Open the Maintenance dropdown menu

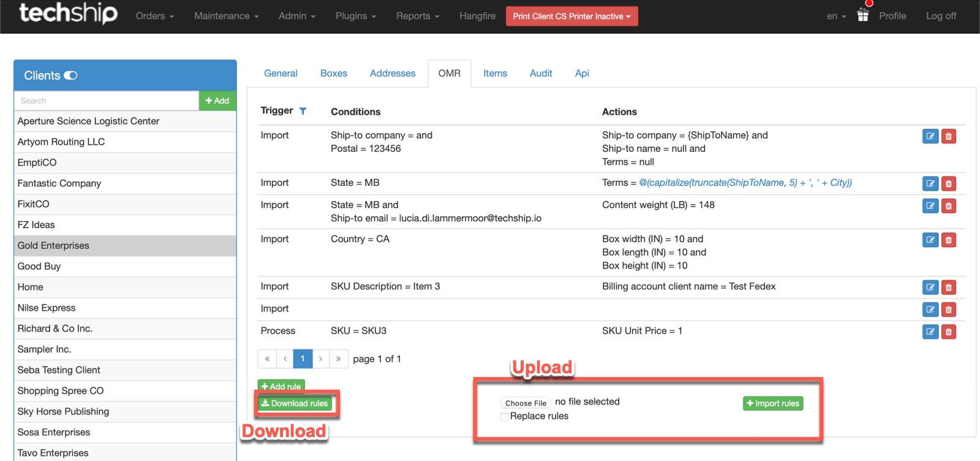(x=227, y=16)
